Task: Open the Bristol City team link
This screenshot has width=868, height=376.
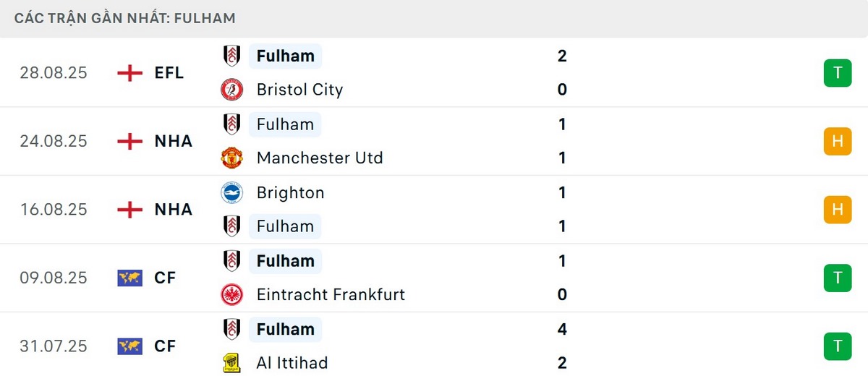Action: pos(299,90)
